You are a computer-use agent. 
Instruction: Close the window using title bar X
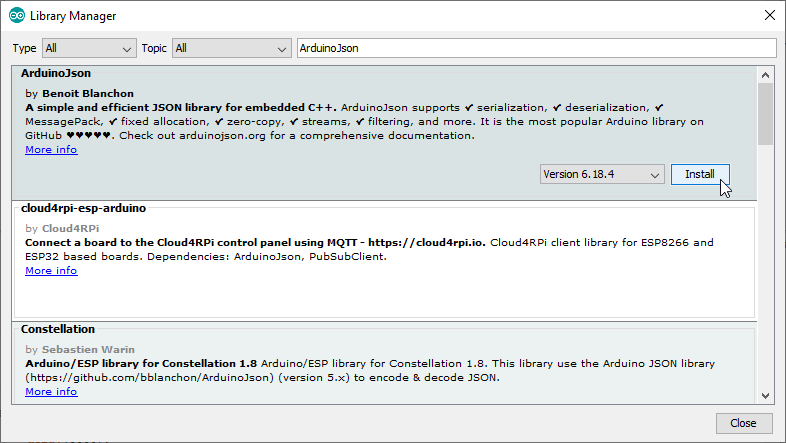pyautogui.click(x=770, y=16)
